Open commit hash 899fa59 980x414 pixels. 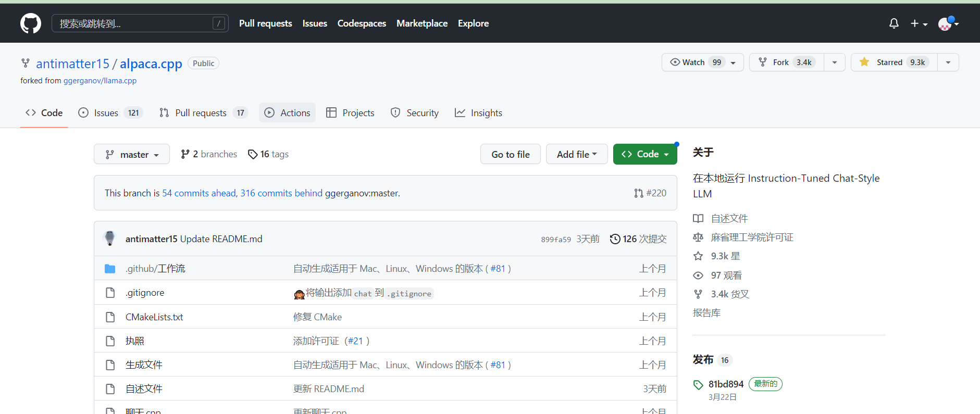click(556, 240)
